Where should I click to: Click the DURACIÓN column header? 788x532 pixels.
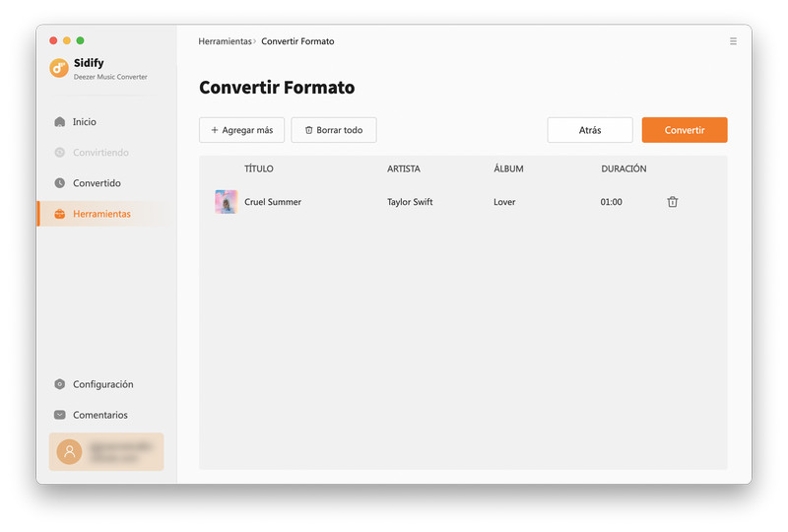tap(624, 168)
